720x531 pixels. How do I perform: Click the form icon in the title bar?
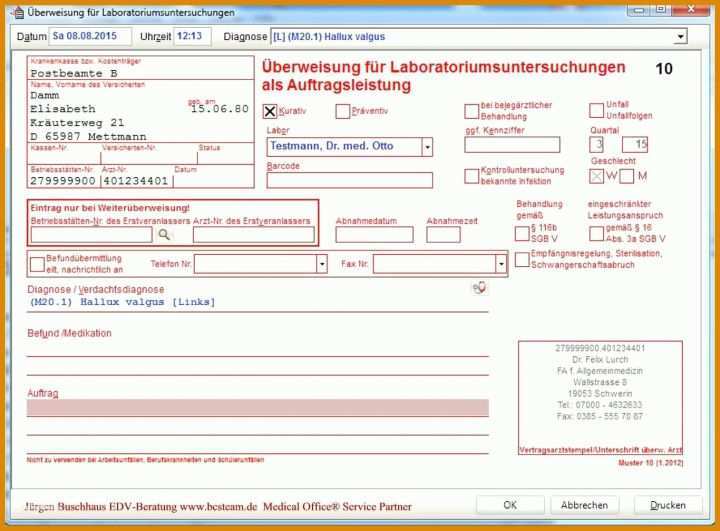point(18,12)
